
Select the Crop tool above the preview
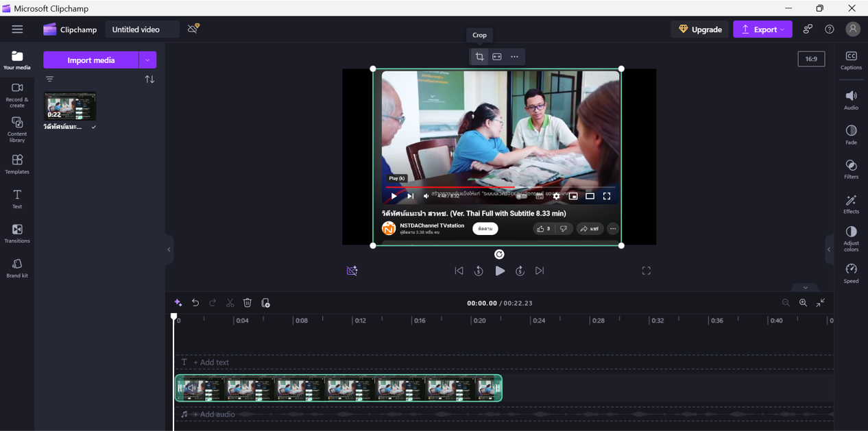pyautogui.click(x=479, y=57)
